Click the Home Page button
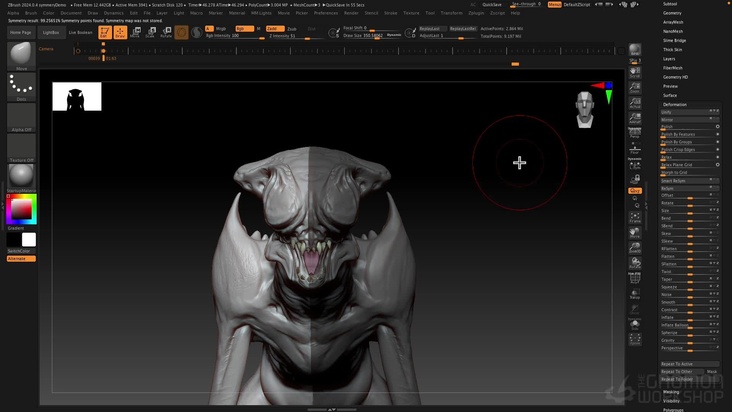Image resolution: width=732 pixels, height=412 pixels. [x=21, y=33]
